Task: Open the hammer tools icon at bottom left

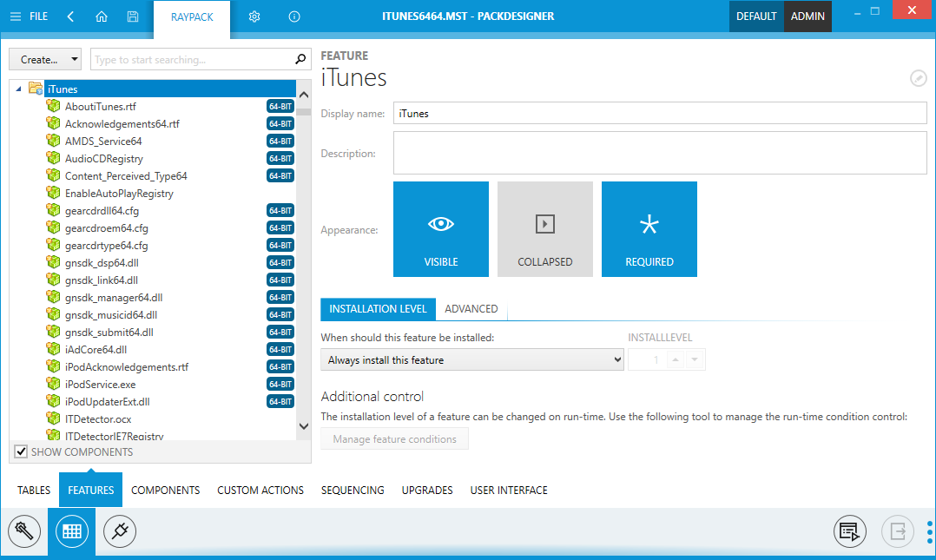Action: pyautogui.click(x=24, y=530)
